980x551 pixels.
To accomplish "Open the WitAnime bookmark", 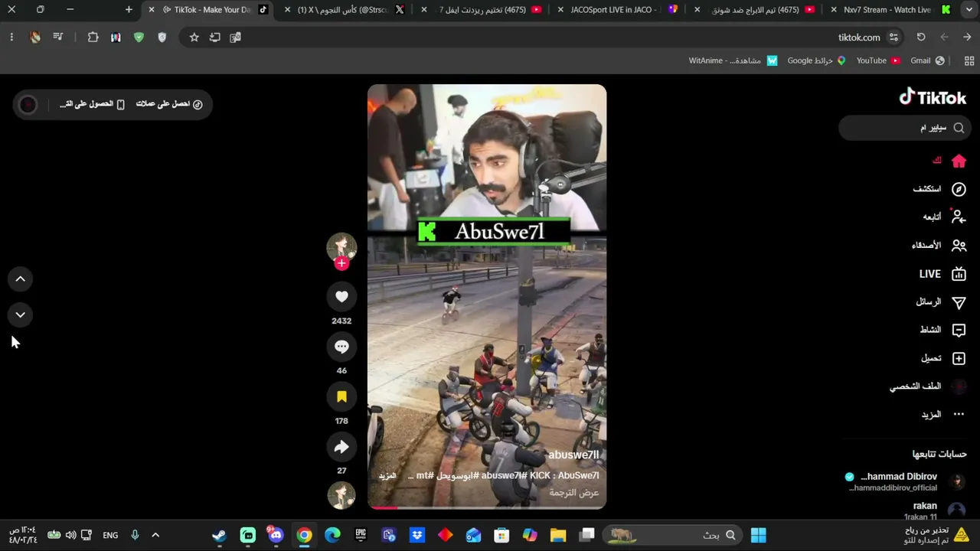I will click(x=733, y=60).
